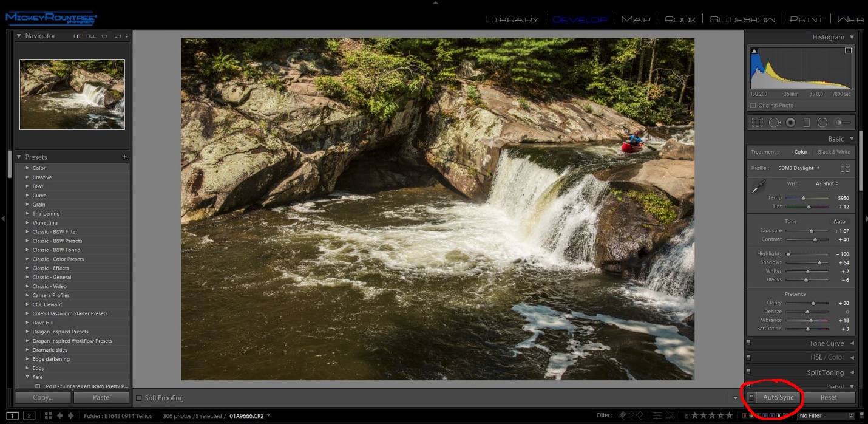Click the Auto tone button

point(839,221)
